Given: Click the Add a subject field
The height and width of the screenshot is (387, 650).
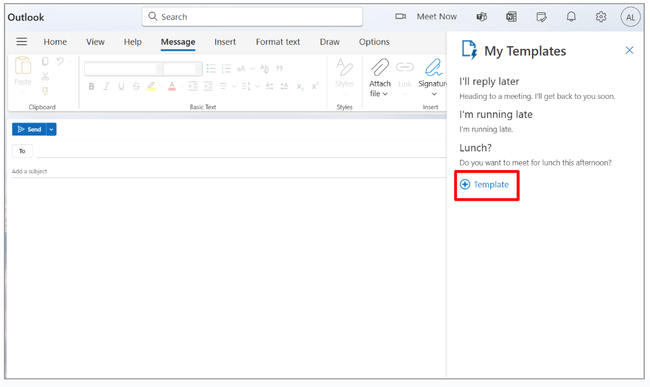Looking at the screenshot, I should coord(229,171).
